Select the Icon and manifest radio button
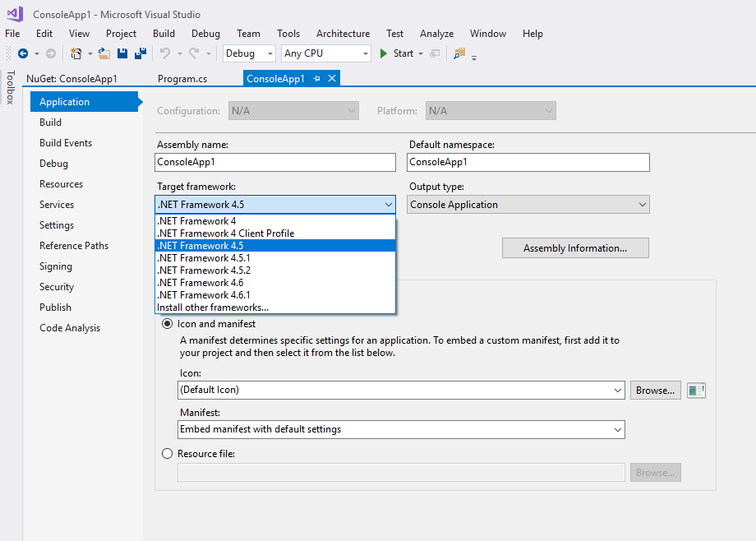Screen dimensions: 756x541 pyautogui.click(x=167, y=324)
